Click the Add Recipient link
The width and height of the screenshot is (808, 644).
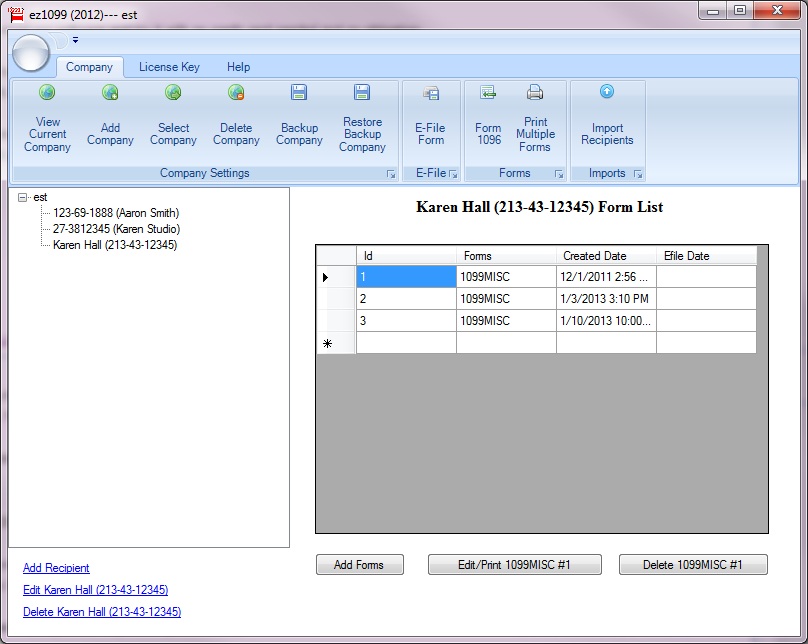pyautogui.click(x=56, y=568)
